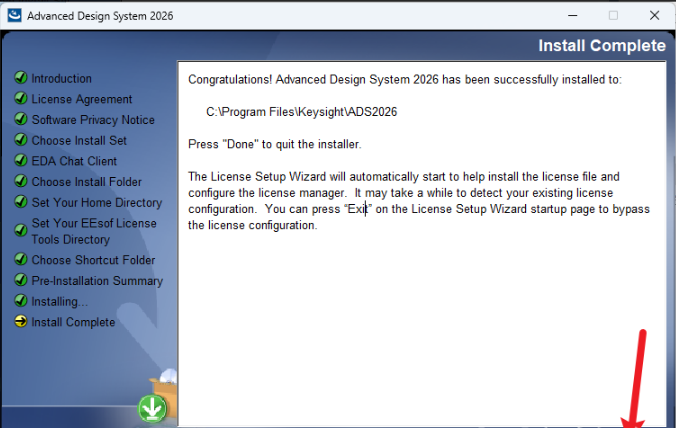Select the Set Your EEsof License Tools Directory step
The height and width of the screenshot is (428, 676).
tap(93, 231)
